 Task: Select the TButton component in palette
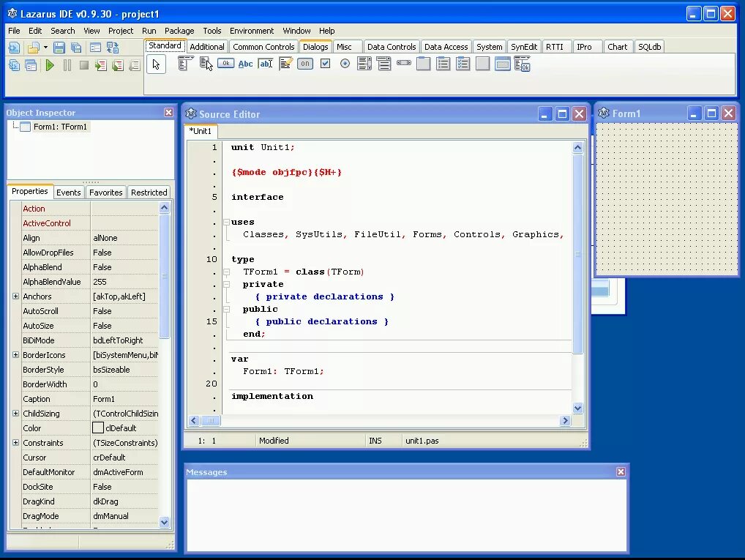coord(225,63)
